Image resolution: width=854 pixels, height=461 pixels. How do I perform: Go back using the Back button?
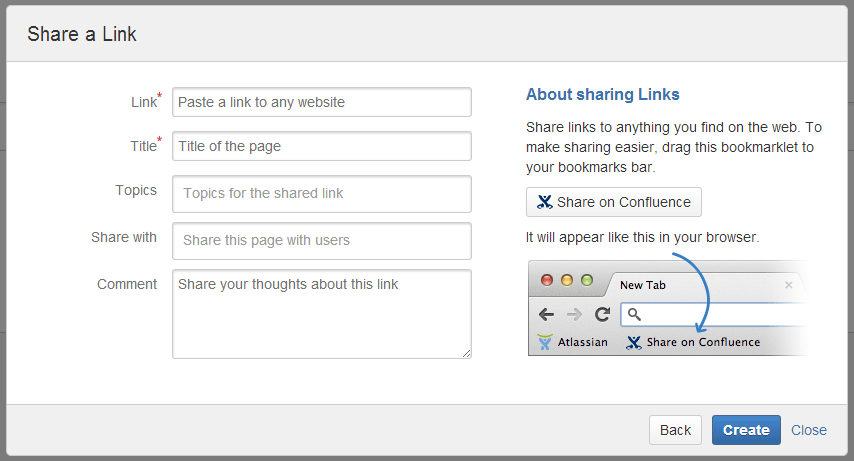pyautogui.click(x=675, y=430)
